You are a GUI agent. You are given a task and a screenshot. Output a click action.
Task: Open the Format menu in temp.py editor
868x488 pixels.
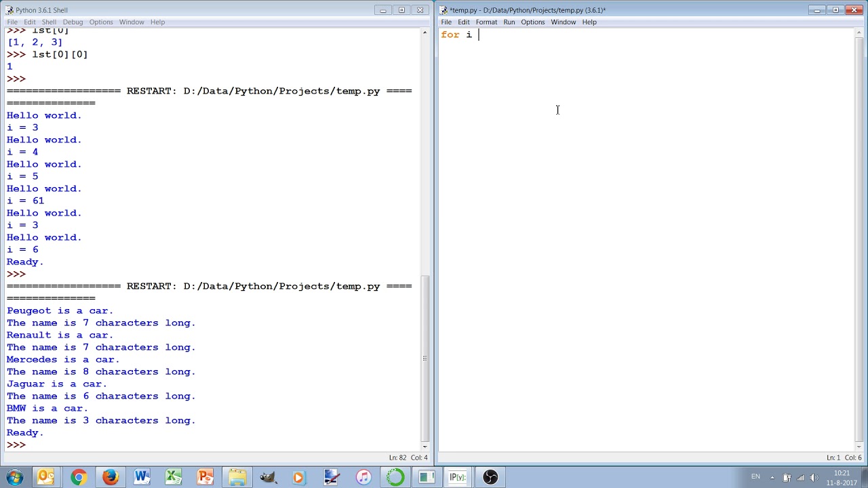[x=486, y=22]
